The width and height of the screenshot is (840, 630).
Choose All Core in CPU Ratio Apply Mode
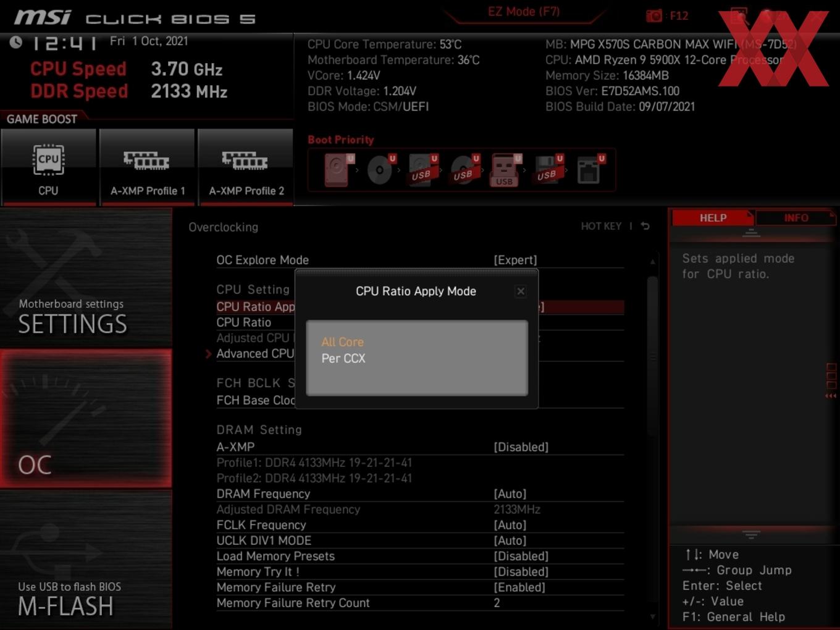click(x=342, y=342)
